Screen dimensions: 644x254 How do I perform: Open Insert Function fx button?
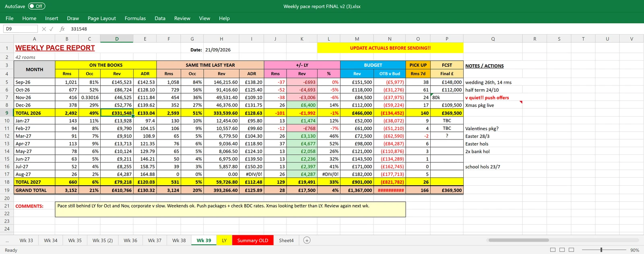[62, 29]
